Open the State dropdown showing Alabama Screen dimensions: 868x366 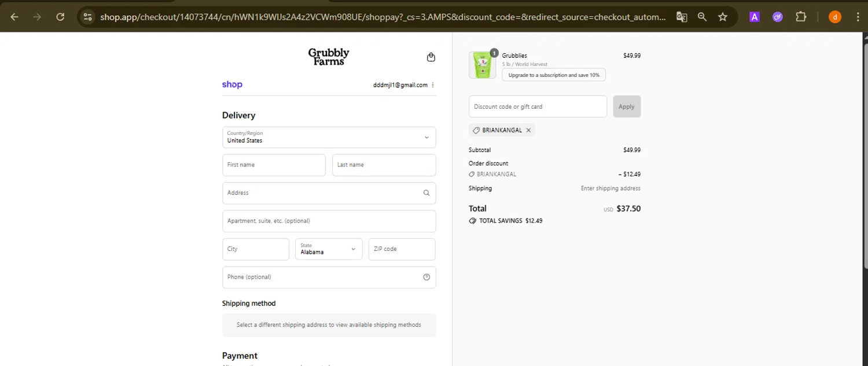pyautogui.click(x=329, y=249)
